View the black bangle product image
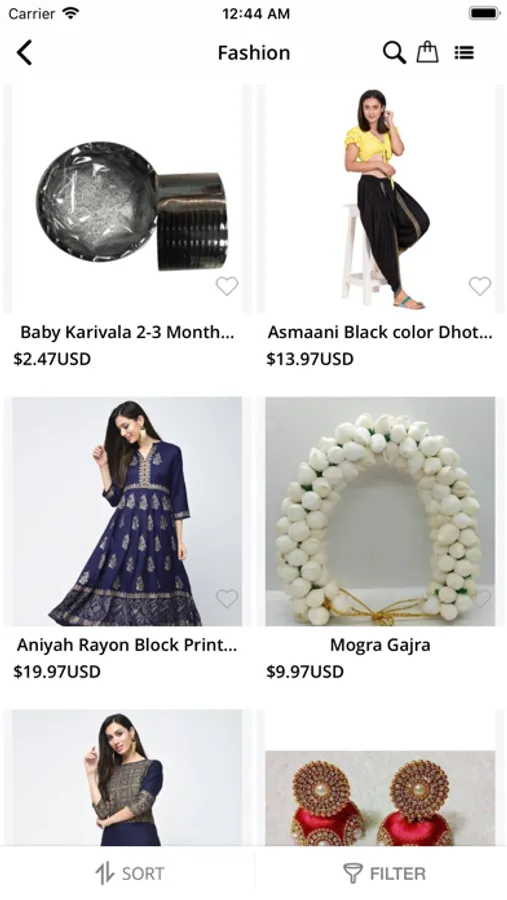Screen dimensions: 507x900 click(127, 199)
